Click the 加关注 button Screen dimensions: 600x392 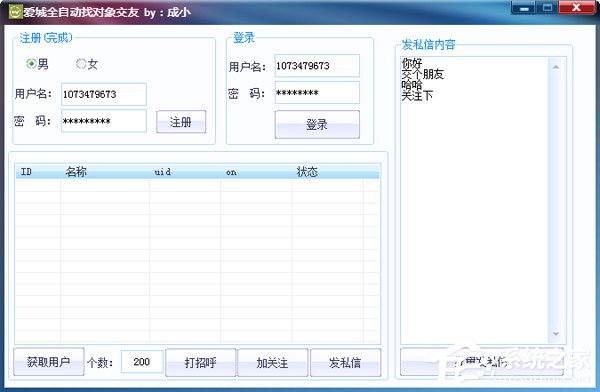click(x=272, y=363)
